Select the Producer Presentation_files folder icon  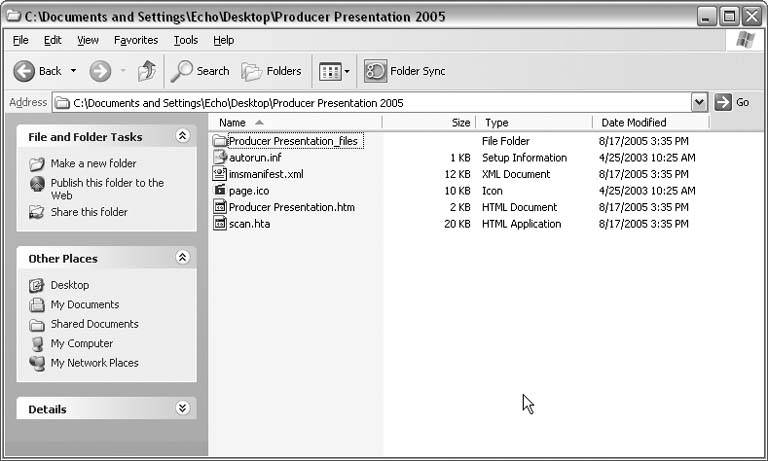tap(220, 141)
